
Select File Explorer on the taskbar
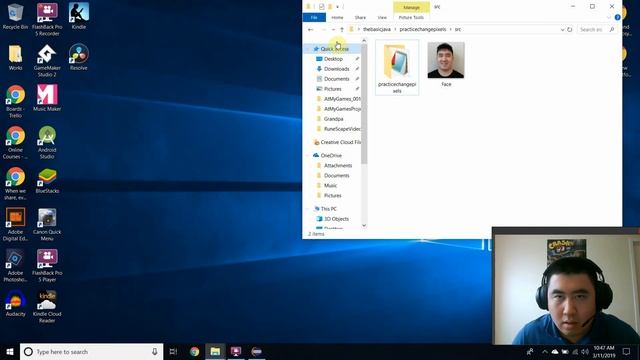[x=215, y=351]
